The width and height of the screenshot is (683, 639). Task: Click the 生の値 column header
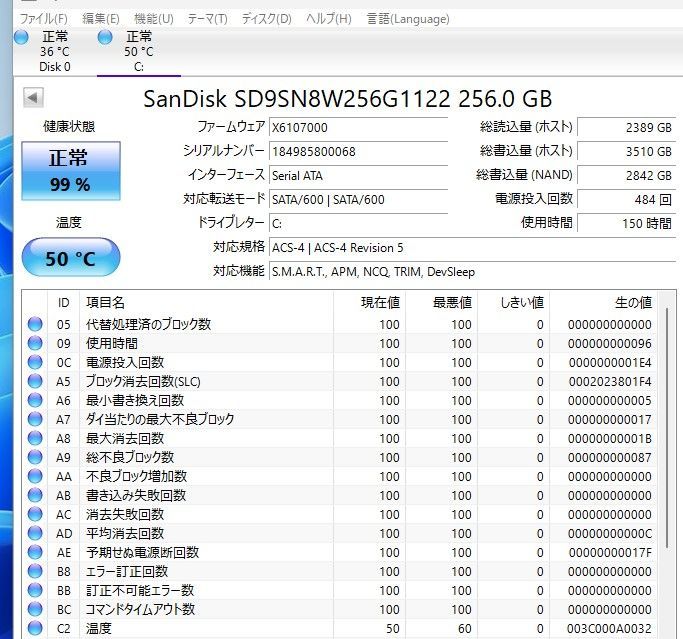coord(604,302)
